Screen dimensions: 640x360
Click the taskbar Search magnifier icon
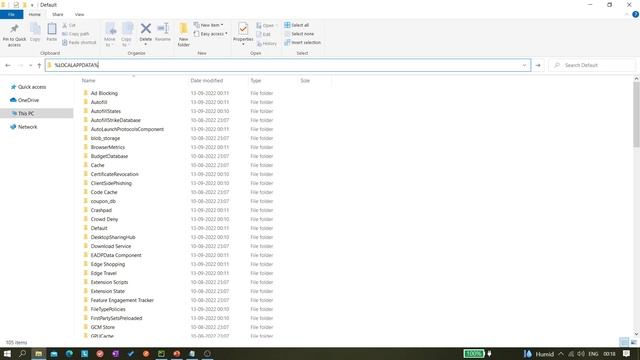tap(22, 353)
